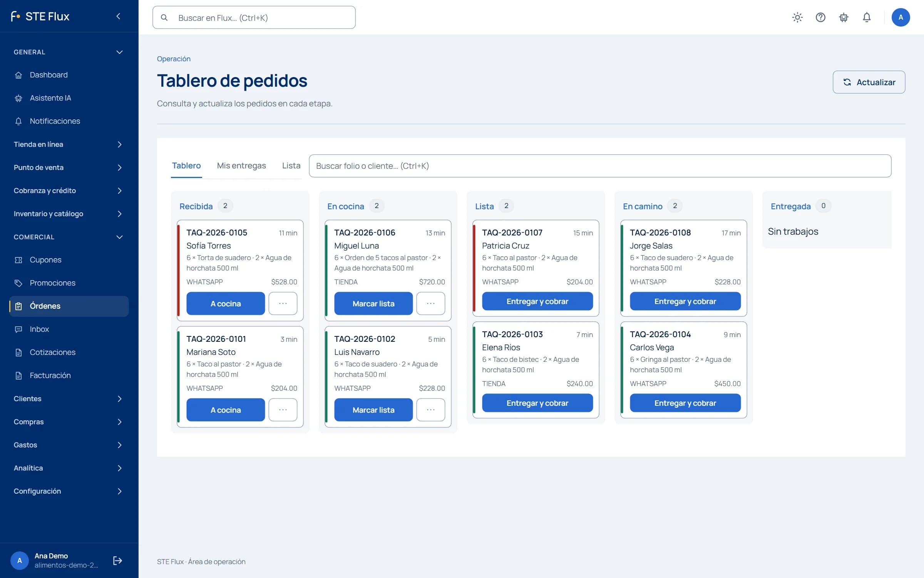Expand Punto de venta menu

click(69, 167)
